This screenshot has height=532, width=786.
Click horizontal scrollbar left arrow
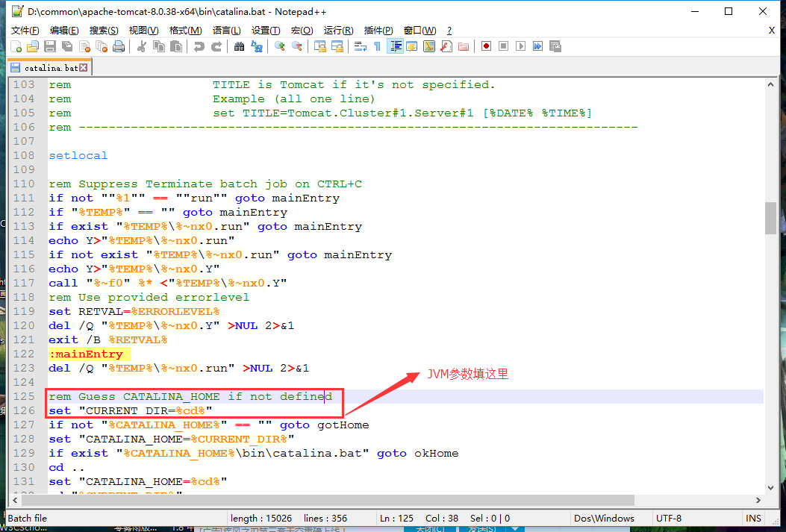coord(15,500)
